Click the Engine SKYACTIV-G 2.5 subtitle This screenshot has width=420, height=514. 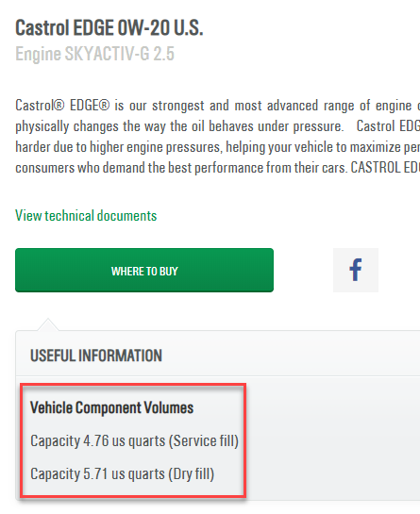tap(94, 54)
